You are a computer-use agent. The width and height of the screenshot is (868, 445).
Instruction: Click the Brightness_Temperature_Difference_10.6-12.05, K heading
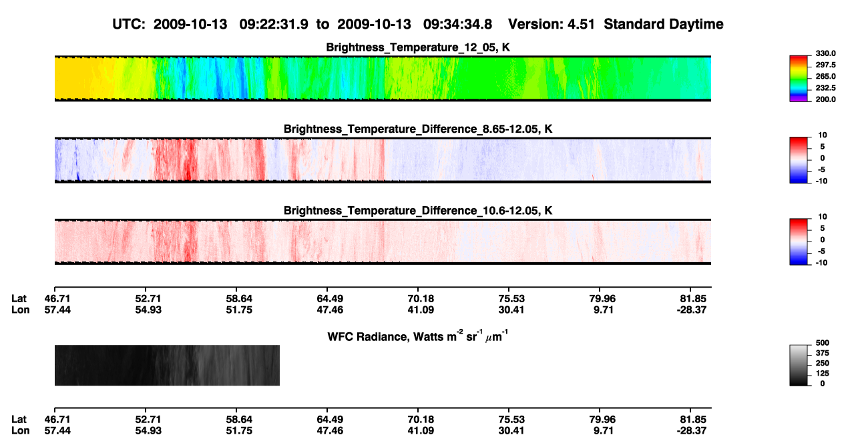[419, 211]
